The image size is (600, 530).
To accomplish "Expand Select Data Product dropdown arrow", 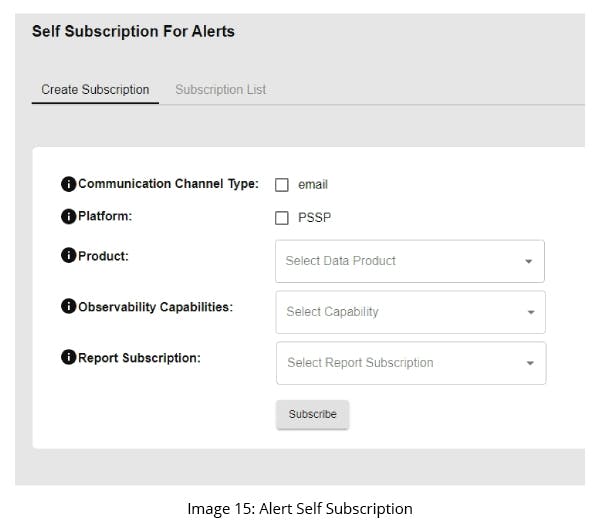I will pyautogui.click(x=529, y=262).
